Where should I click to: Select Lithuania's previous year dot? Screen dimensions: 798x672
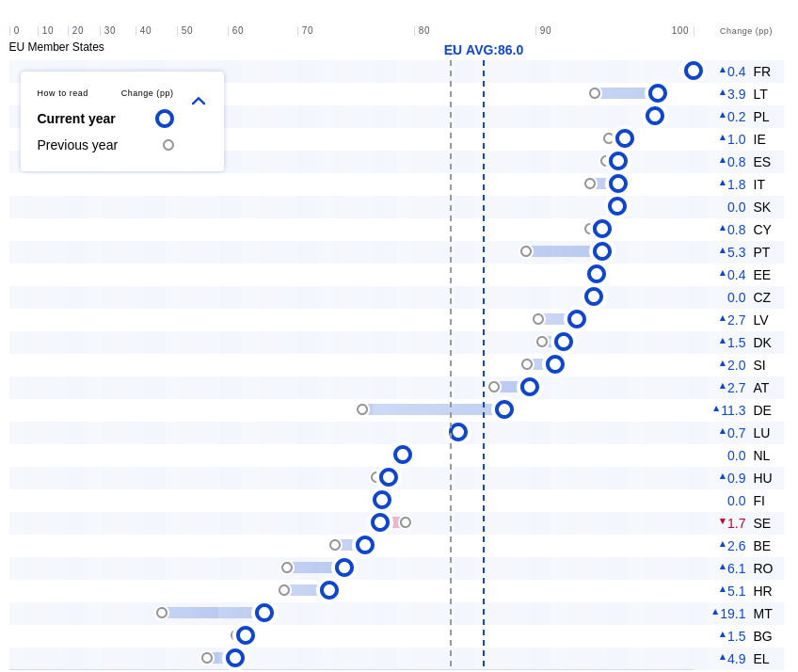[x=595, y=93]
